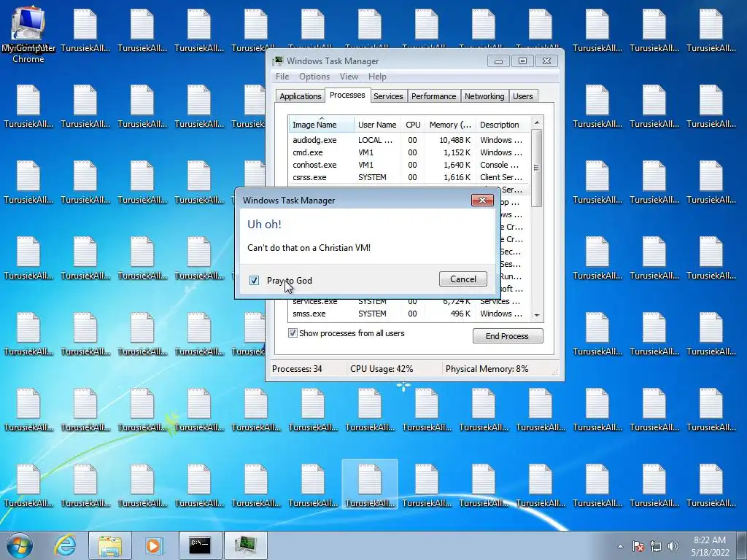Click the Task Manager title bar icon
The image size is (747, 560).
pyautogui.click(x=278, y=61)
